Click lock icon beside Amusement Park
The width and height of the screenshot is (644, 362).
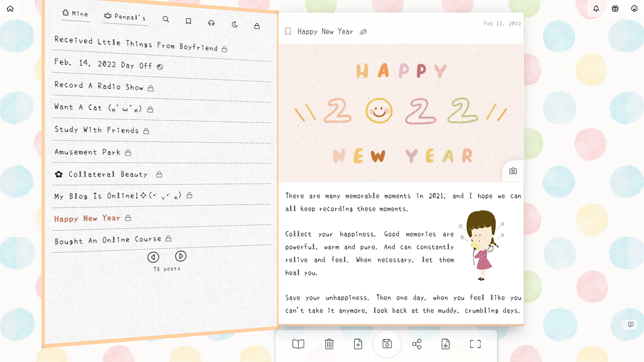tap(128, 153)
